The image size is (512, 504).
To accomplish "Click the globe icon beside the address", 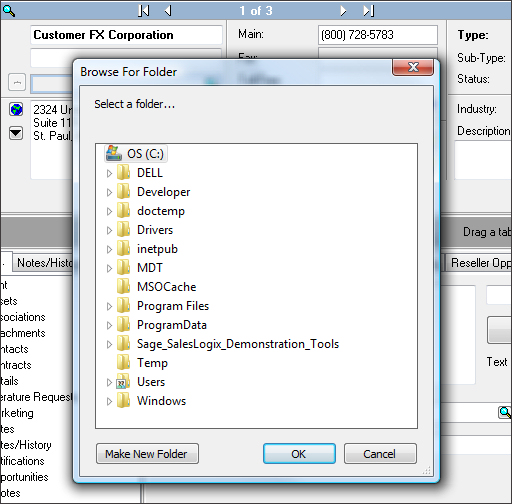I will (16, 109).
